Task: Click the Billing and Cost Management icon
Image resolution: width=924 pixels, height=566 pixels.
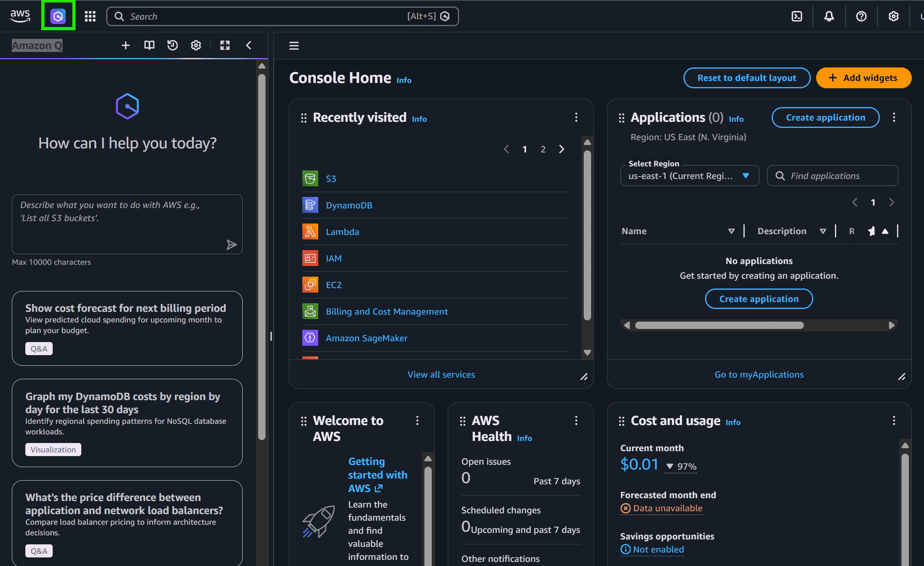Action: point(310,311)
